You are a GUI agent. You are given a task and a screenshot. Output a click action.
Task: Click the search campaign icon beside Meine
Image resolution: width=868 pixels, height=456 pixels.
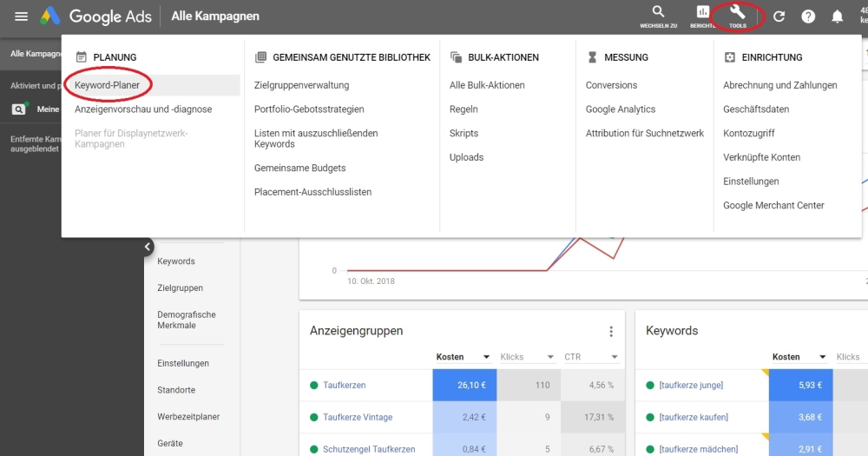click(19, 109)
